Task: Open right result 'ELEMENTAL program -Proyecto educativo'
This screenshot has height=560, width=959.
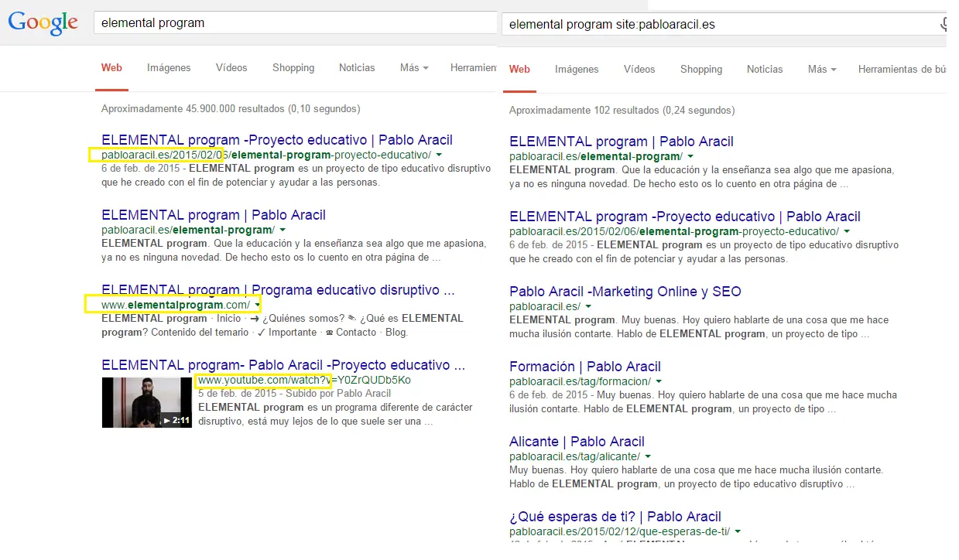Action: (685, 217)
